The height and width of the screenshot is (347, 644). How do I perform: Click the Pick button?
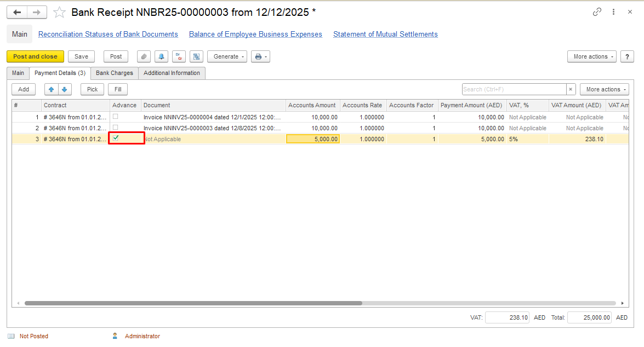coord(93,89)
